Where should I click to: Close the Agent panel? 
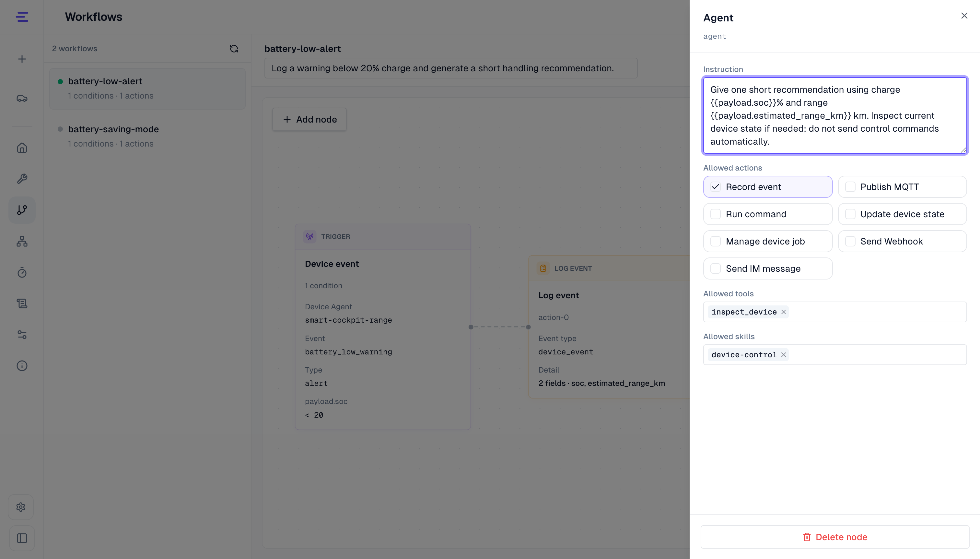point(964,16)
